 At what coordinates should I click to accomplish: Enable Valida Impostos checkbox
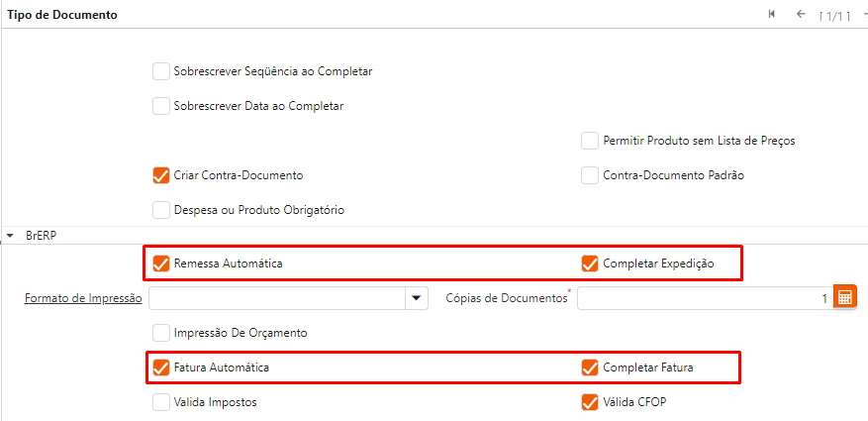(161, 402)
